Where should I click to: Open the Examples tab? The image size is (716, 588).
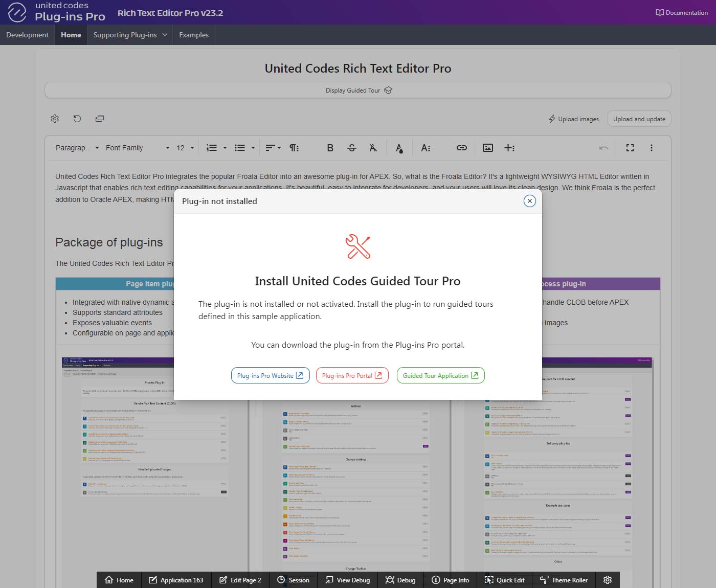(194, 35)
